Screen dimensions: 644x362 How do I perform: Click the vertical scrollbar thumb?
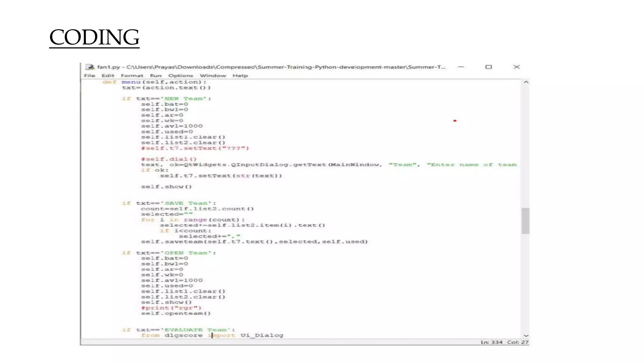click(x=525, y=221)
